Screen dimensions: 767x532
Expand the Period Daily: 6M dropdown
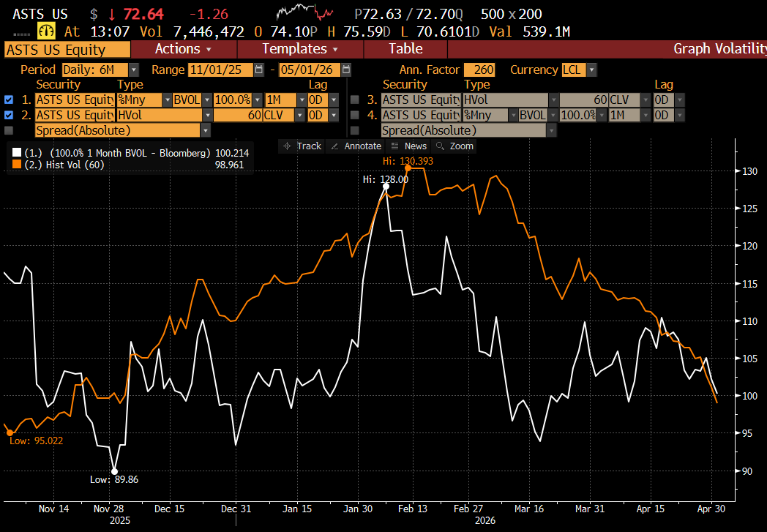pos(134,70)
